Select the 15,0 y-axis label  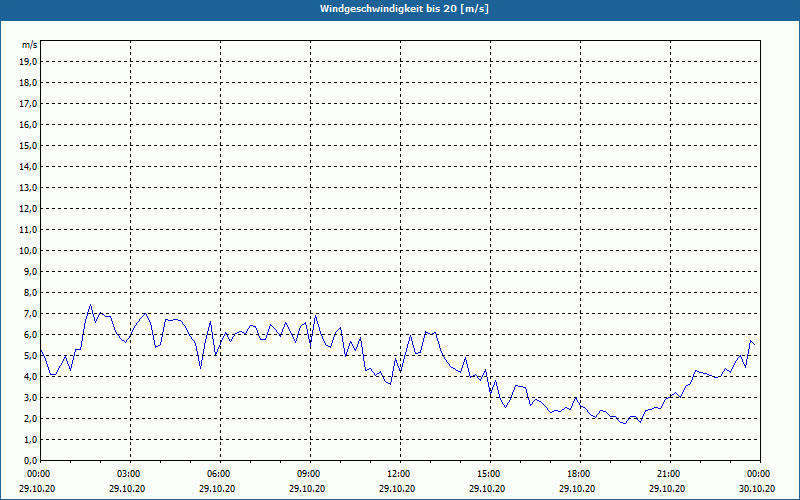(x=28, y=145)
